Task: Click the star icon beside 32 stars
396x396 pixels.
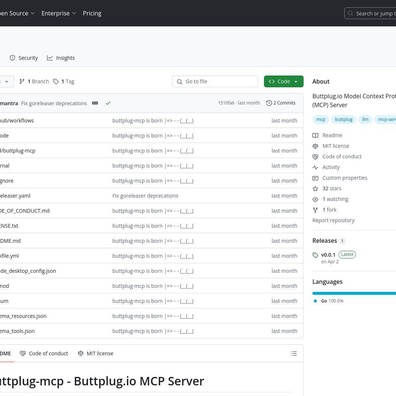Action: [x=315, y=189]
